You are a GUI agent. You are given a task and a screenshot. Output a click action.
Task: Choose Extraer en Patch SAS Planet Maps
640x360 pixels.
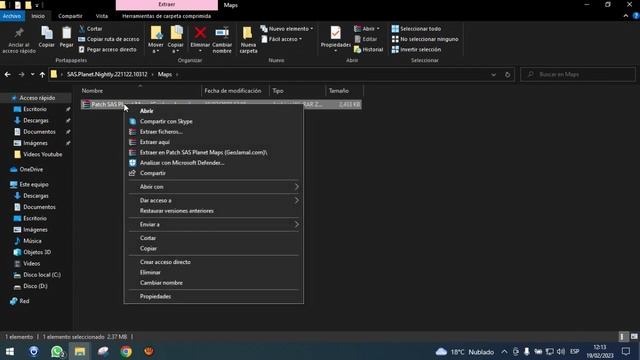(x=213, y=152)
